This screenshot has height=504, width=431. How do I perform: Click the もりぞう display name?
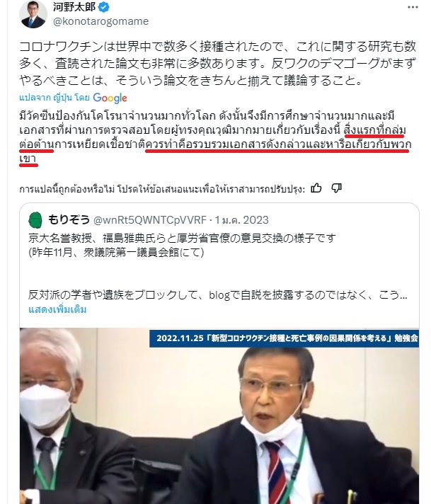click(x=69, y=220)
